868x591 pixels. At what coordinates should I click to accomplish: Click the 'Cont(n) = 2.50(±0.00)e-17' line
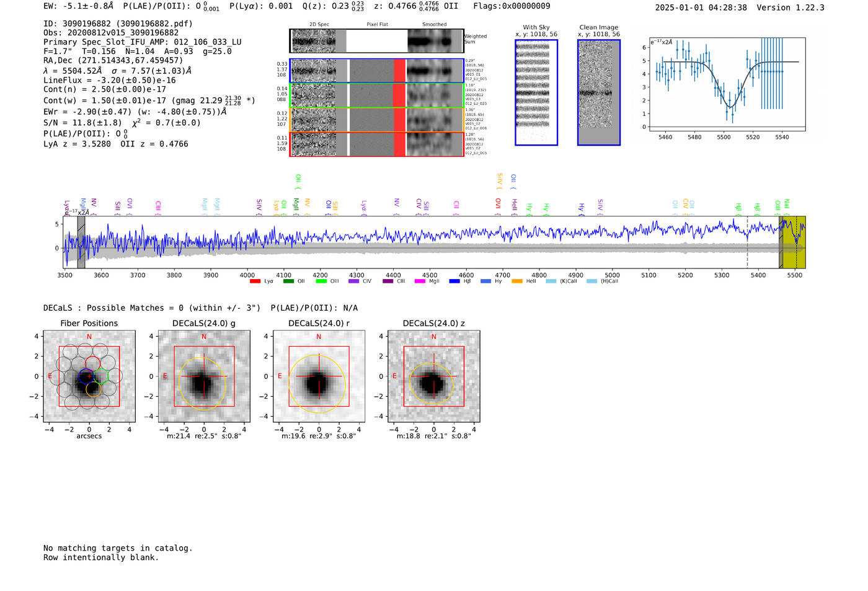click(x=105, y=89)
